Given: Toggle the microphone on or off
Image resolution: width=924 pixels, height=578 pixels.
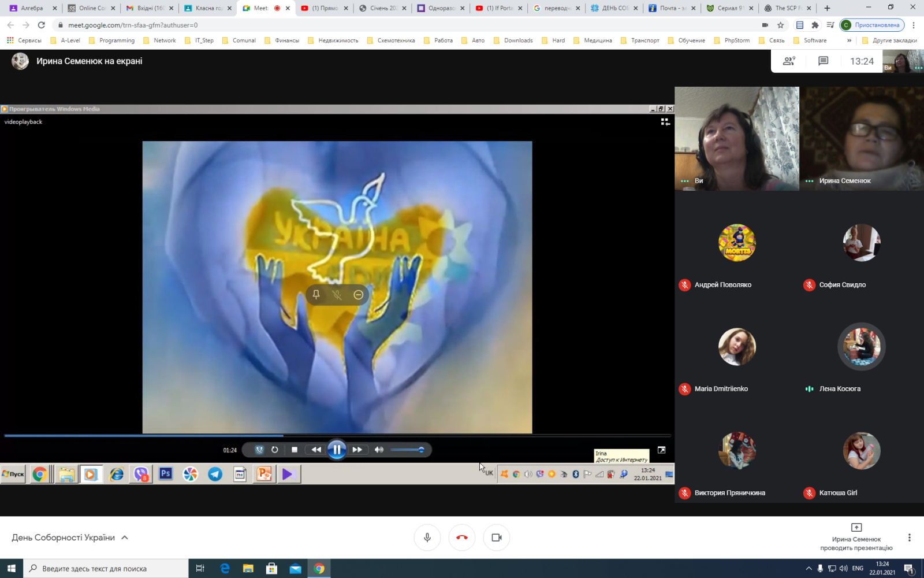Looking at the screenshot, I should [427, 538].
